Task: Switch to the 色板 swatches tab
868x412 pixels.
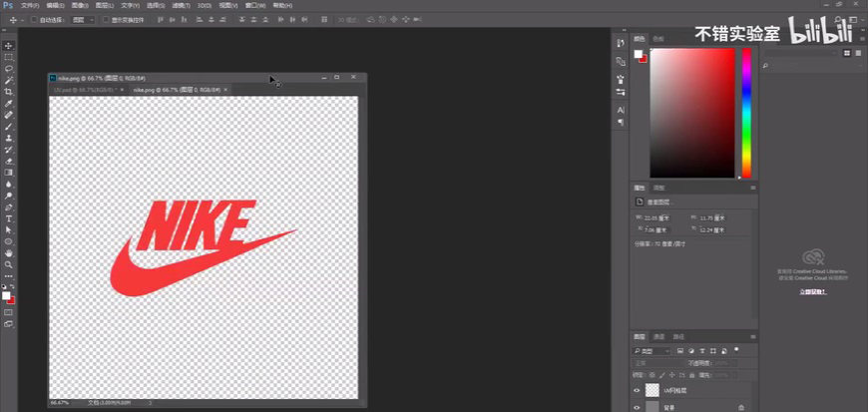Action: pyautogui.click(x=657, y=39)
